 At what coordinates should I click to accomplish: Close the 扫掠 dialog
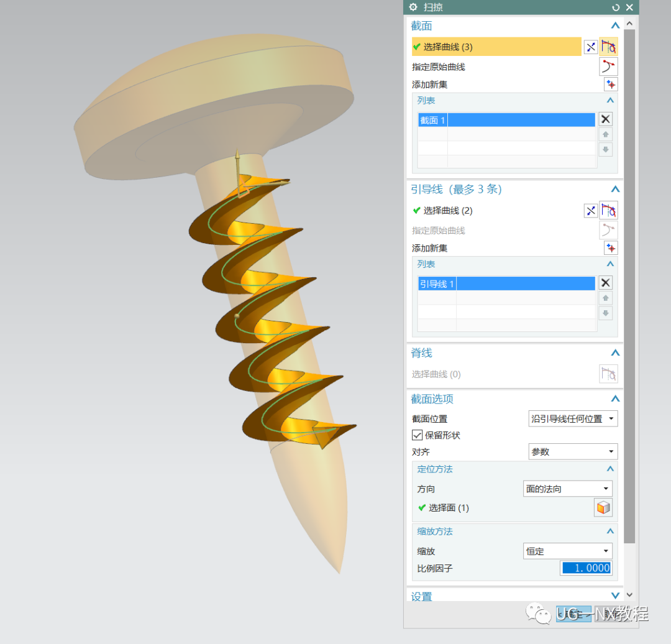pos(629,7)
